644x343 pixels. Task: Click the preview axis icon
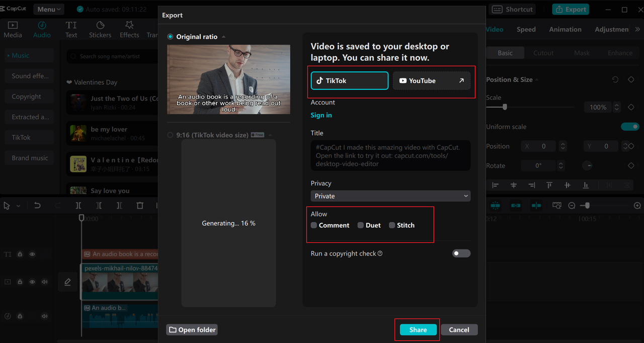point(557,206)
